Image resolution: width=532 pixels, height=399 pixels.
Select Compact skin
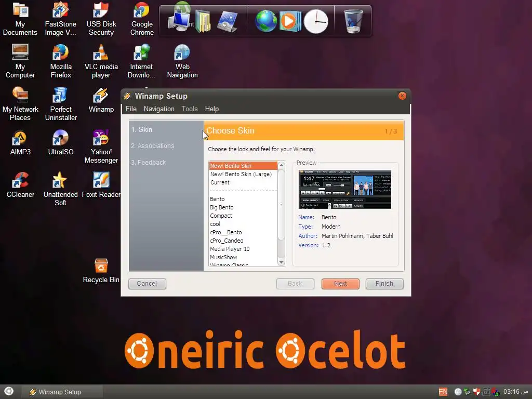[x=243, y=216]
